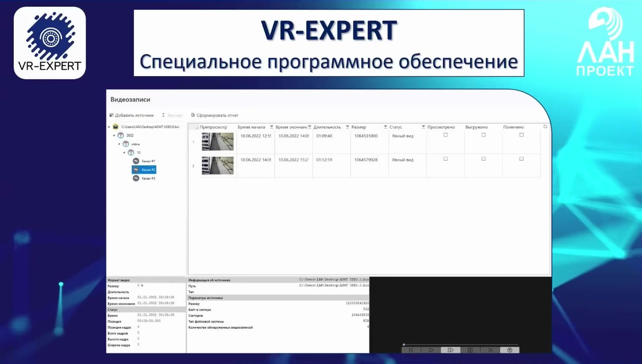Image resolution: width=642 pixels, height=364 pixels.
Task: Tick 'Просмотрено' checkbox for recording 1
Action: (446, 135)
